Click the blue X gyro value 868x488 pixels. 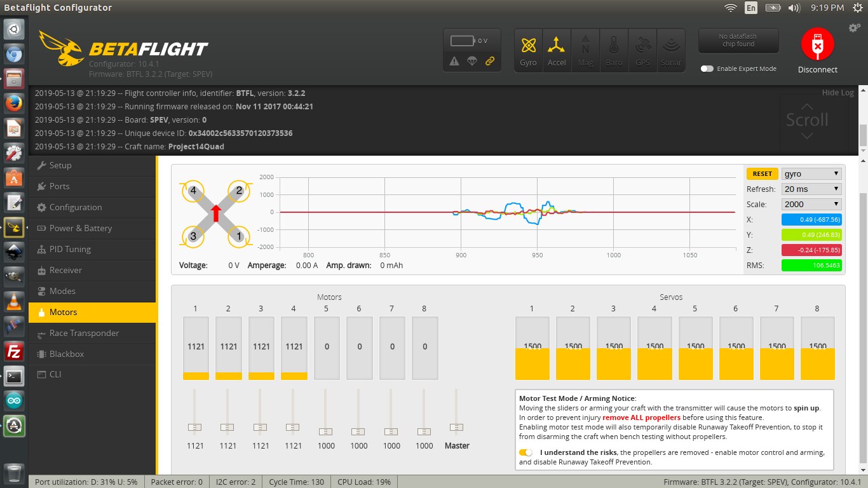(811, 219)
